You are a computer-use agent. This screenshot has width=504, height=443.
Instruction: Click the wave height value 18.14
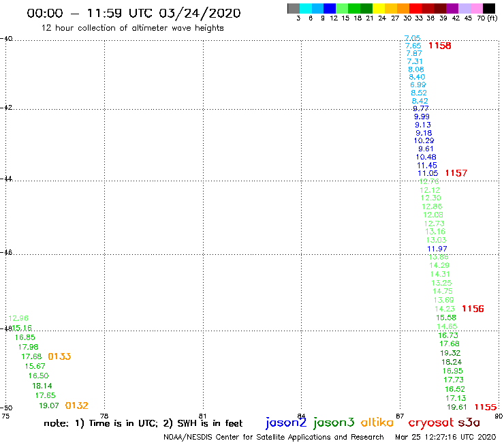point(42,386)
